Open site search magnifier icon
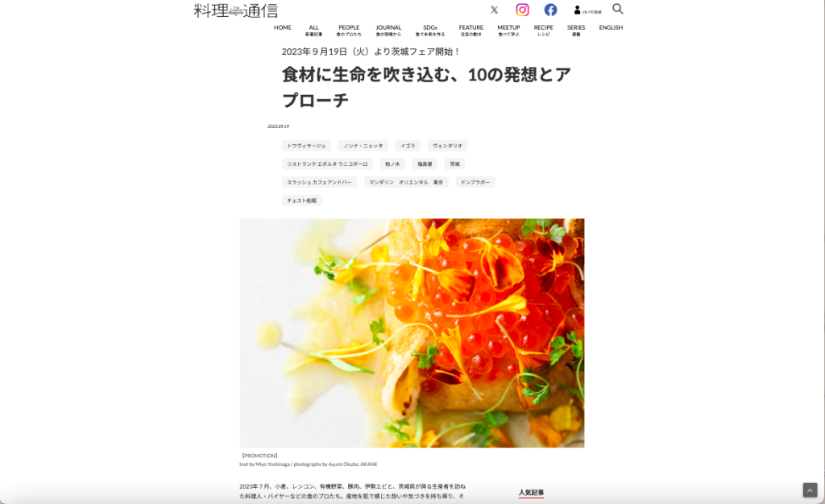The width and height of the screenshot is (825, 504). [x=618, y=9]
